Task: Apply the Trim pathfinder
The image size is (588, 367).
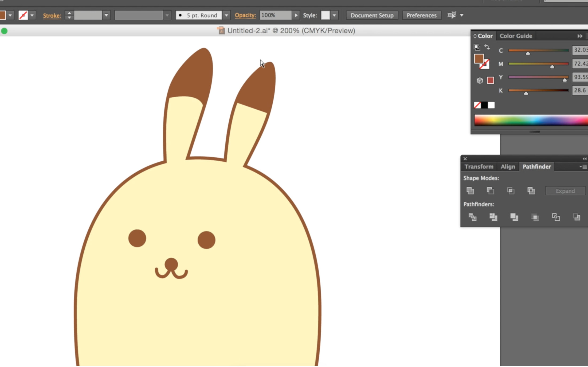Action: [493, 217]
